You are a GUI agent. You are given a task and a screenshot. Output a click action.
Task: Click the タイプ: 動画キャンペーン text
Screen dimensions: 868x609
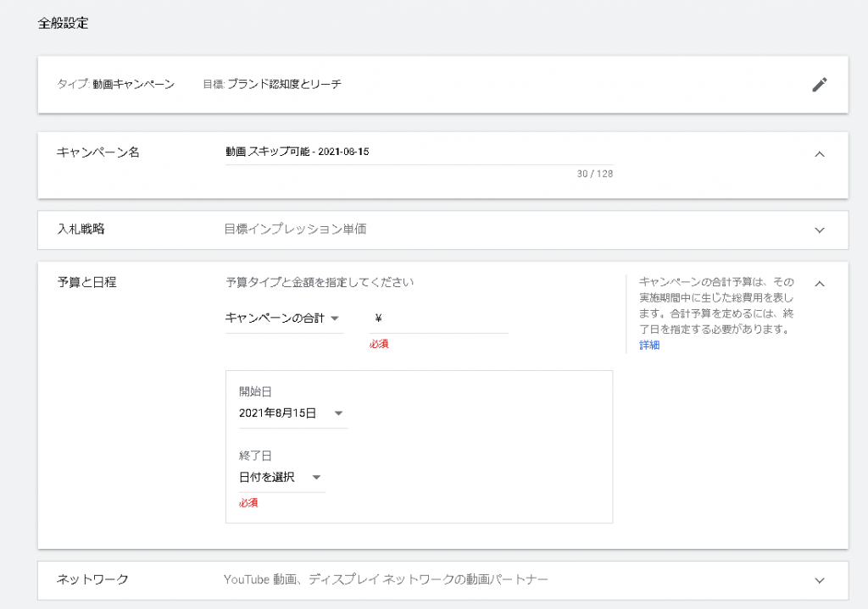(115, 84)
